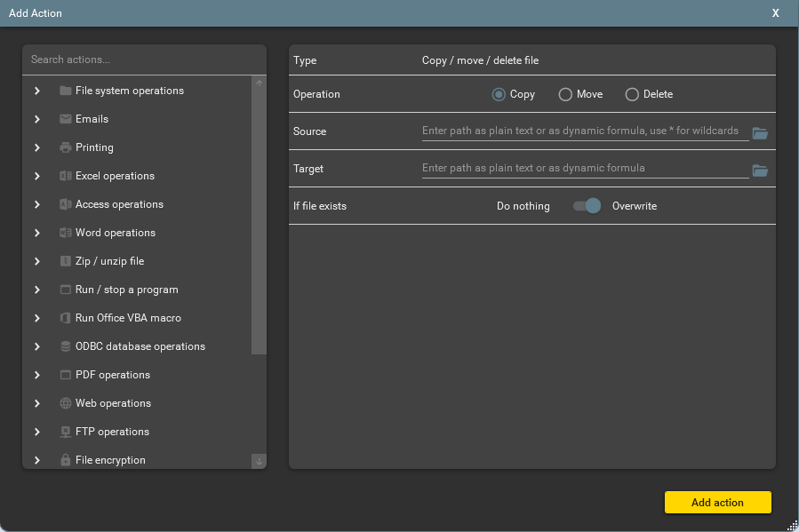
Task: Select the Excel operations label
Action: click(x=115, y=176)
